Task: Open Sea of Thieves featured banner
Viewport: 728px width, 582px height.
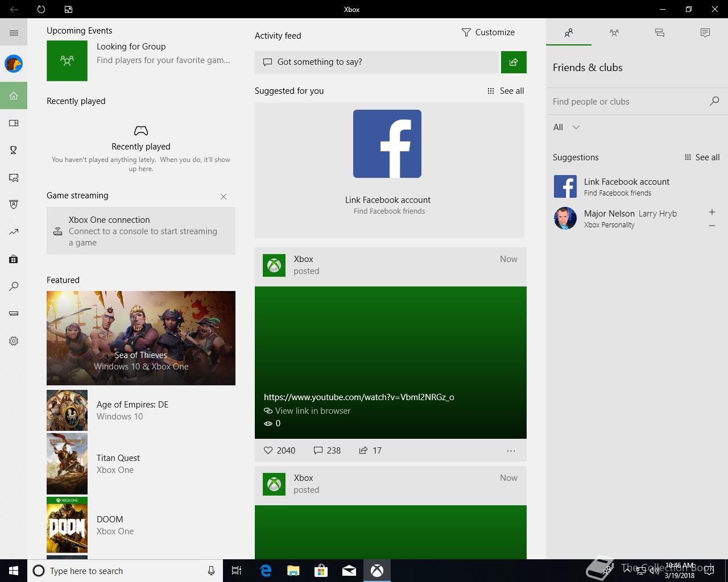Action: tap(141, 338)
